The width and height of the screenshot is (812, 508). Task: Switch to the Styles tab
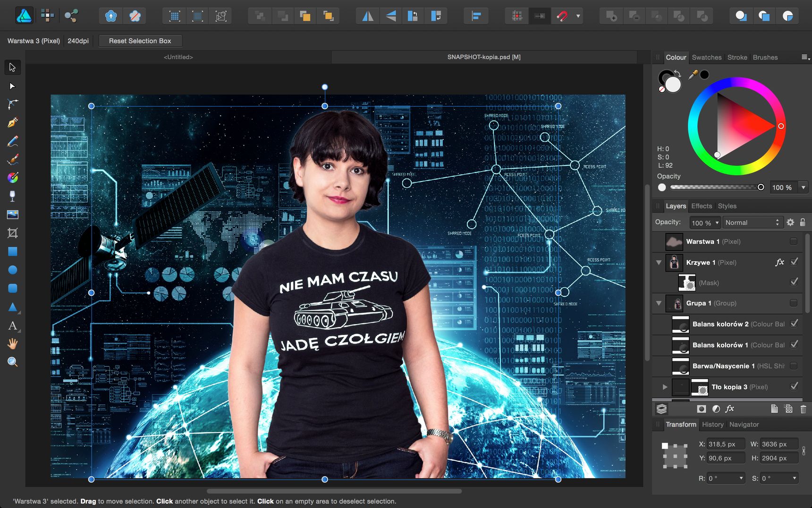[727, 206]
